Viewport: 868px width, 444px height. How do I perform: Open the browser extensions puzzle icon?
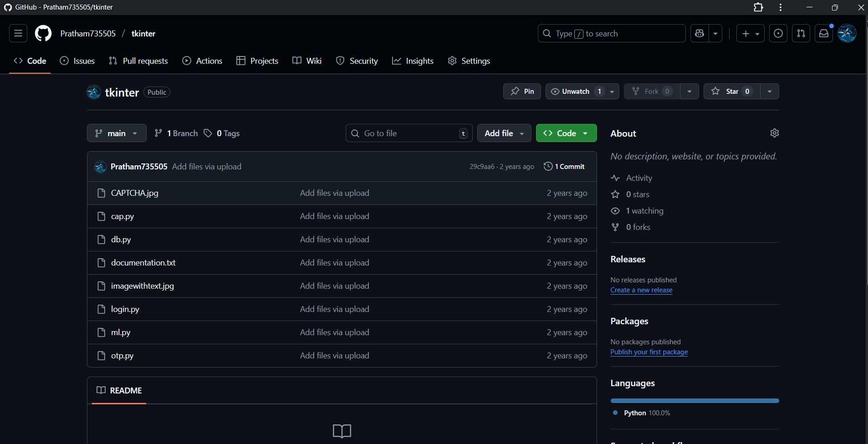pyautogui.click(x=758, y=7)
